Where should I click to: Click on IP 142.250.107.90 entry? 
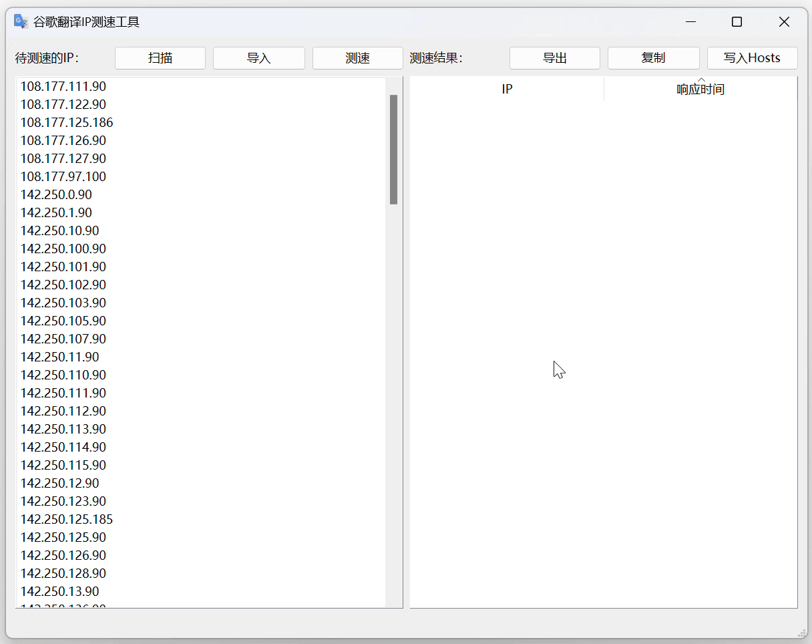click(63, 339)
